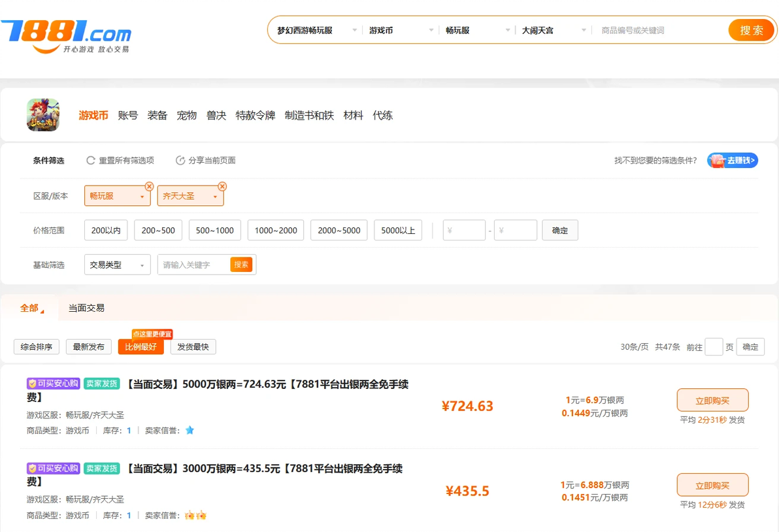Select the 装备 category tab
This screenshot has width=779, height=532.
pyautogui.click(x=157, y=115)
